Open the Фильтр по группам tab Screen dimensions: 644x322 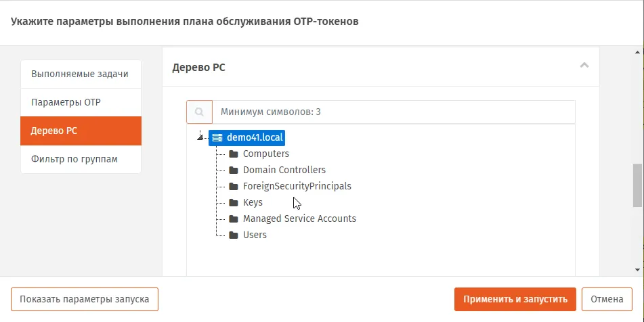tap(81, 159)
